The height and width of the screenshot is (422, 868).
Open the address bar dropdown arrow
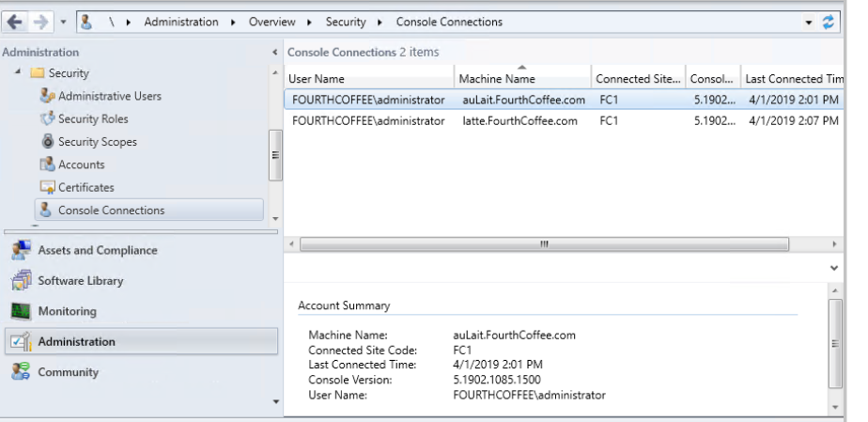coord(810,23)
